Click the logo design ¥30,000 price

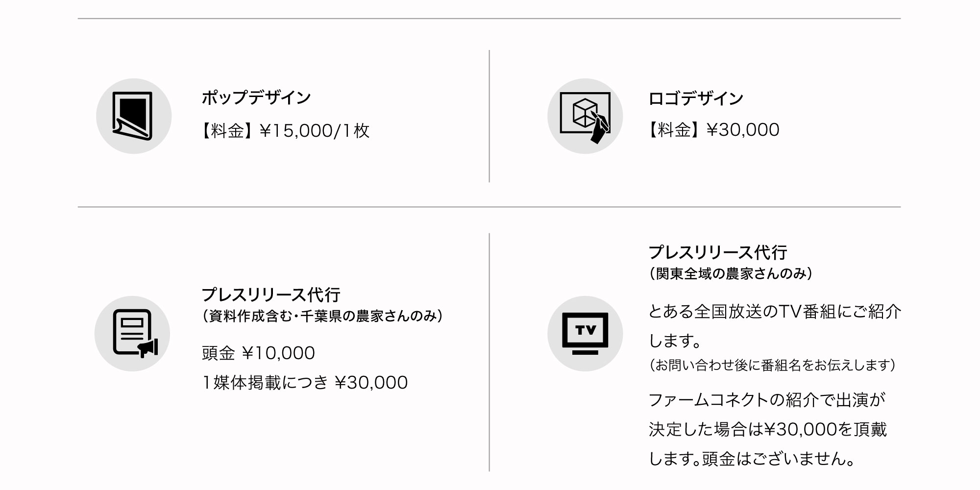(742, 130)
